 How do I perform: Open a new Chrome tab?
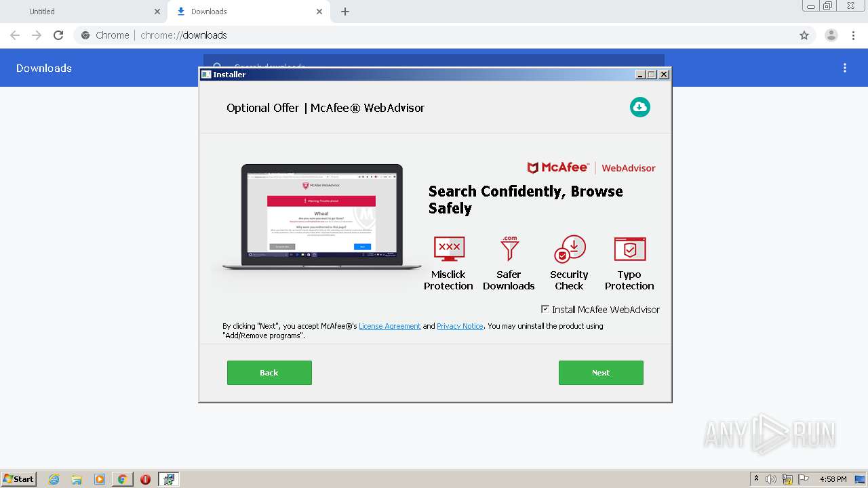click(345, 12)
